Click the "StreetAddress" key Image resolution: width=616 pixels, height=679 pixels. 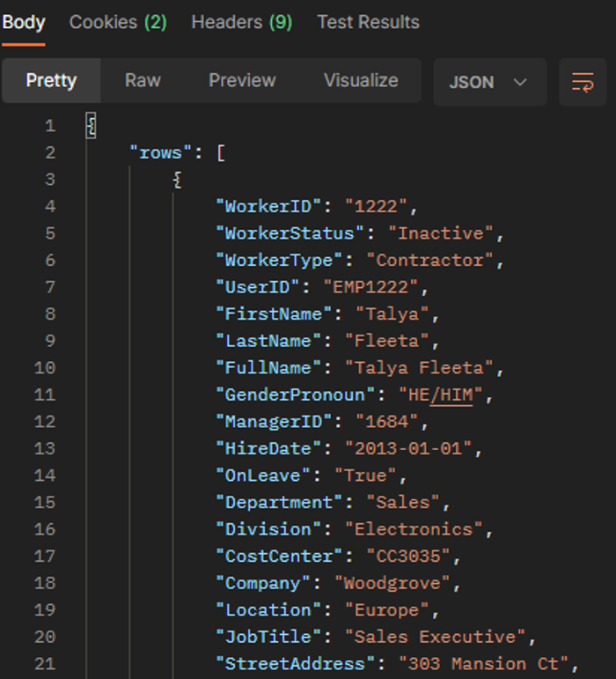(x=295, y=663)
